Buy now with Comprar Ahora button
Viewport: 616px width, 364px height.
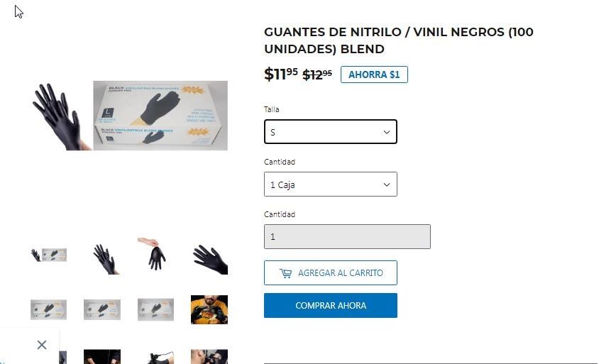tap(331, 306)
